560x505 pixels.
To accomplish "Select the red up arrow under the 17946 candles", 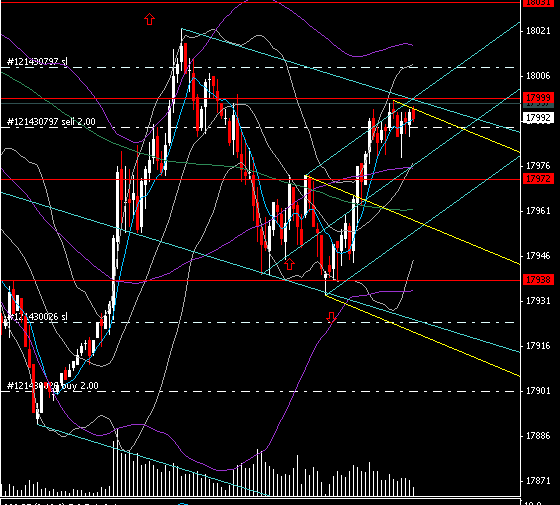I will coord(289,264).
